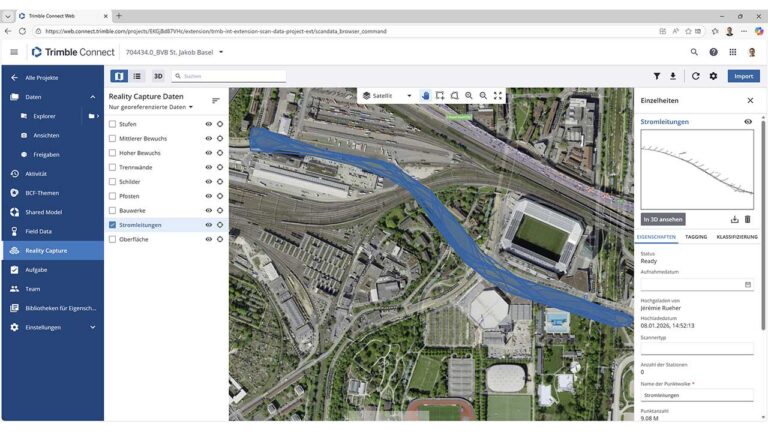Activate the rectangle selection tool
Image resolution: width=768 pixels, height=432 pixels.
440,96
